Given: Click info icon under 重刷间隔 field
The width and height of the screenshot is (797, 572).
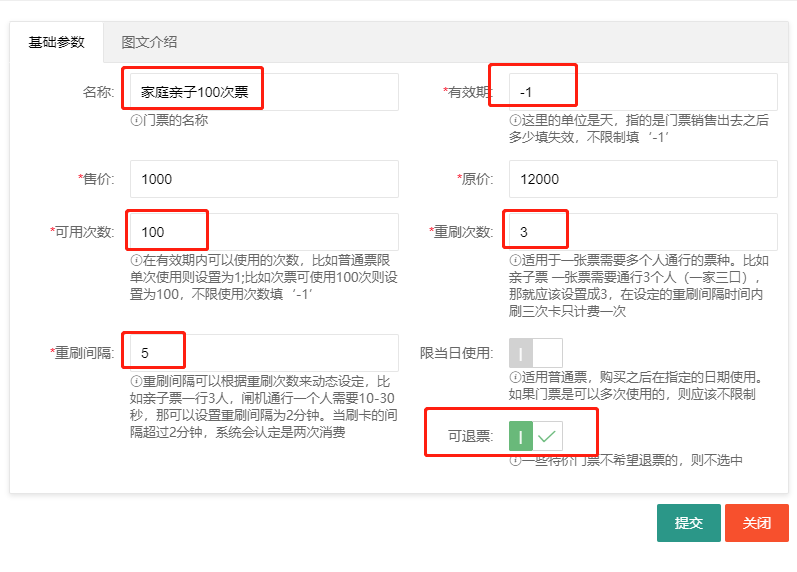Looking at the screenshot, I should coord(136,381).
